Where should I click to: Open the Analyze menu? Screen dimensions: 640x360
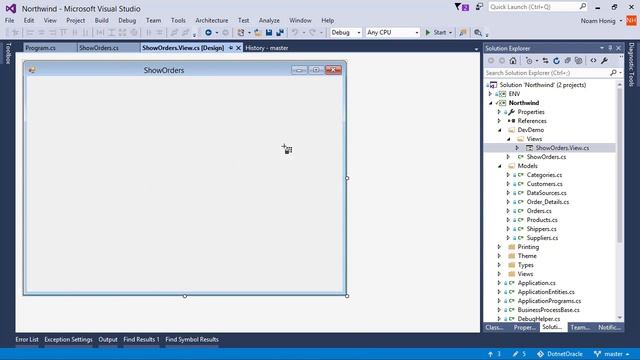point(269,20)
